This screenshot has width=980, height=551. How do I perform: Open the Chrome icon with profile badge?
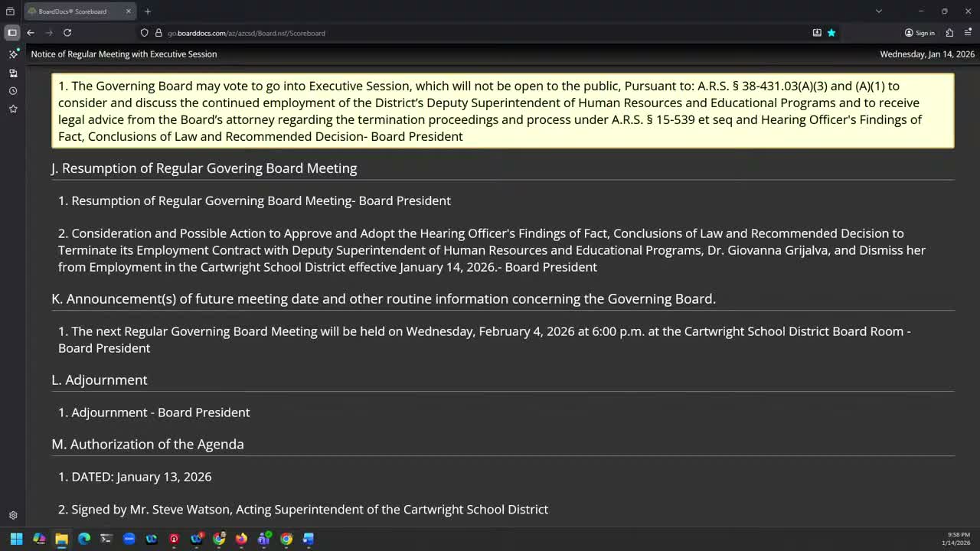pos(219,539)
